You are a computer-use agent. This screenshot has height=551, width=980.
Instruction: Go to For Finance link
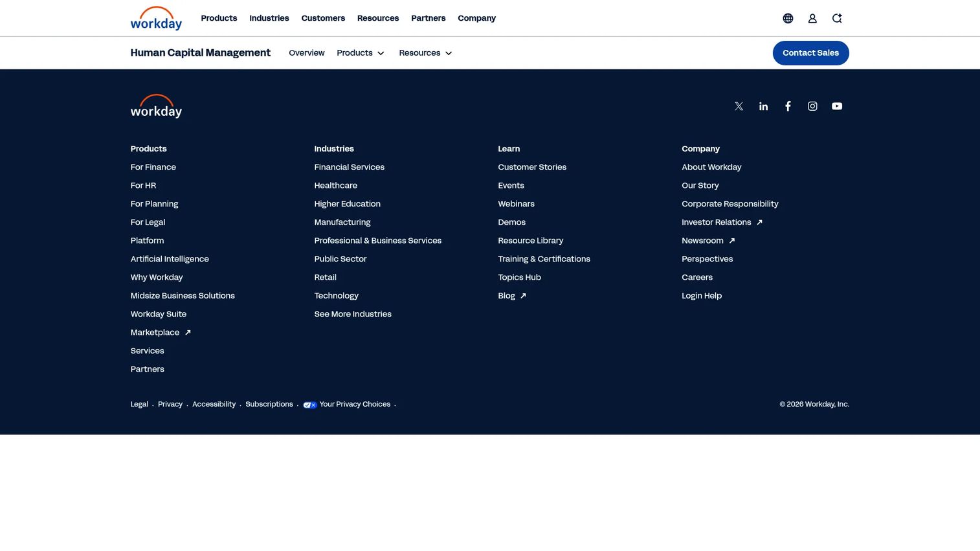153,167
